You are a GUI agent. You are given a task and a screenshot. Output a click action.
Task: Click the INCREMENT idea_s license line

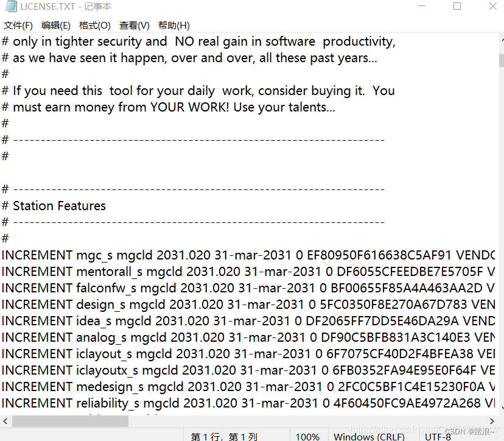click(x=248, y=321)
